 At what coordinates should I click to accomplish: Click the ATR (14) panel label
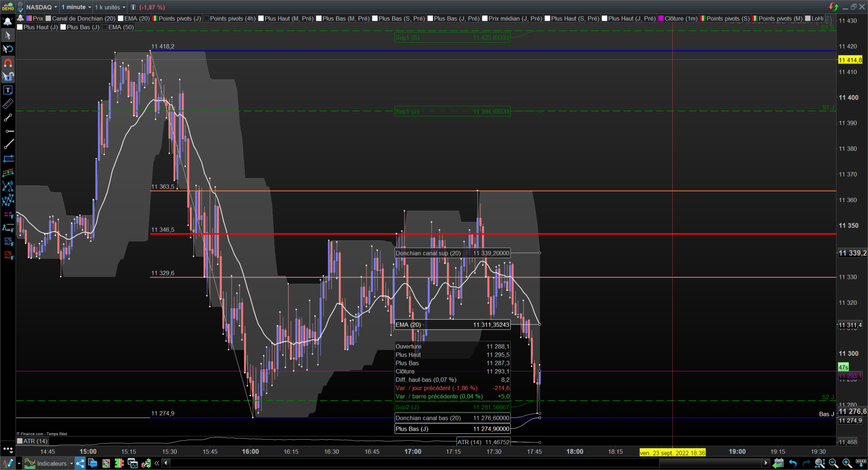tap(35, 441)
